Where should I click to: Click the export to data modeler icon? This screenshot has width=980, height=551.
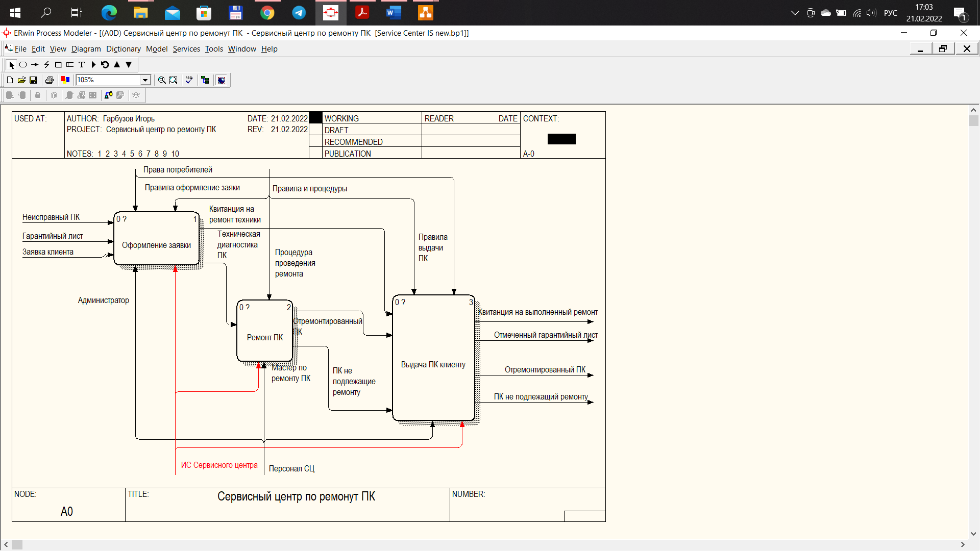[x=109, y=95]
